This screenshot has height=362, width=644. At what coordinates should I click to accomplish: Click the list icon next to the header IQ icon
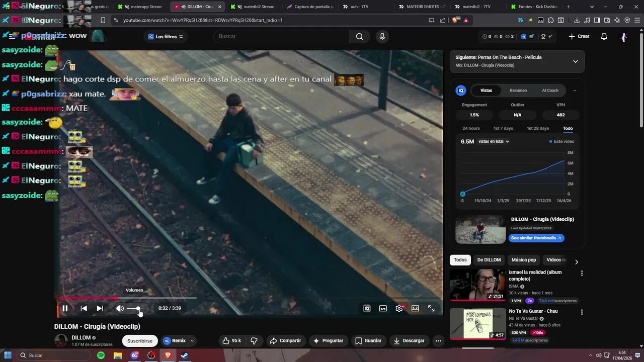point(531,36)
